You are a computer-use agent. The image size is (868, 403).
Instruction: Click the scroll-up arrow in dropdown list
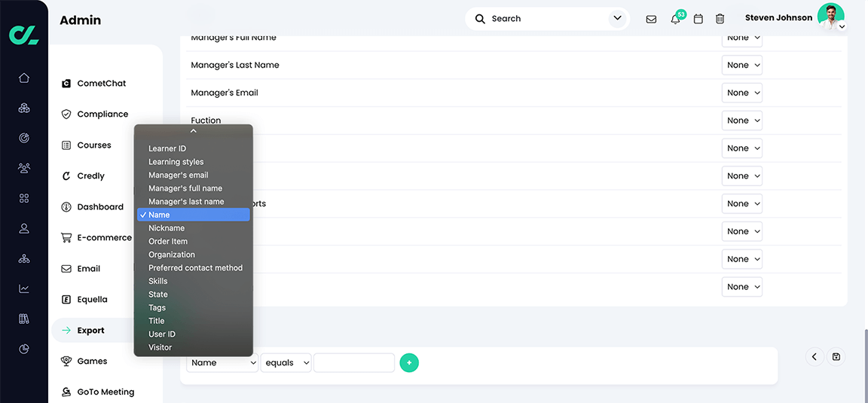point(193,131)
